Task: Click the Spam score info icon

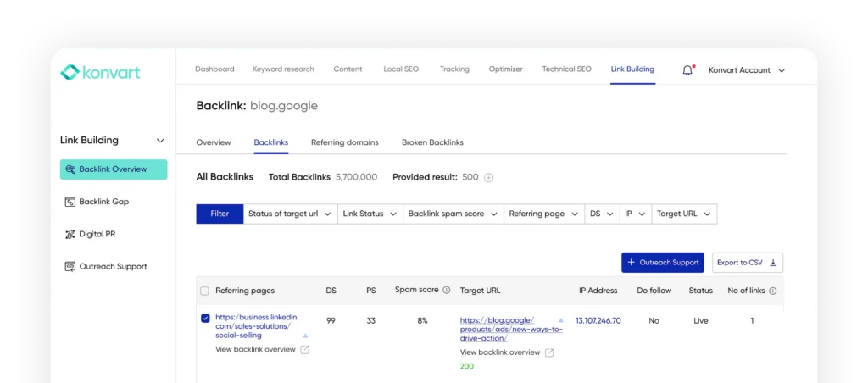Action: pos(447,290)
